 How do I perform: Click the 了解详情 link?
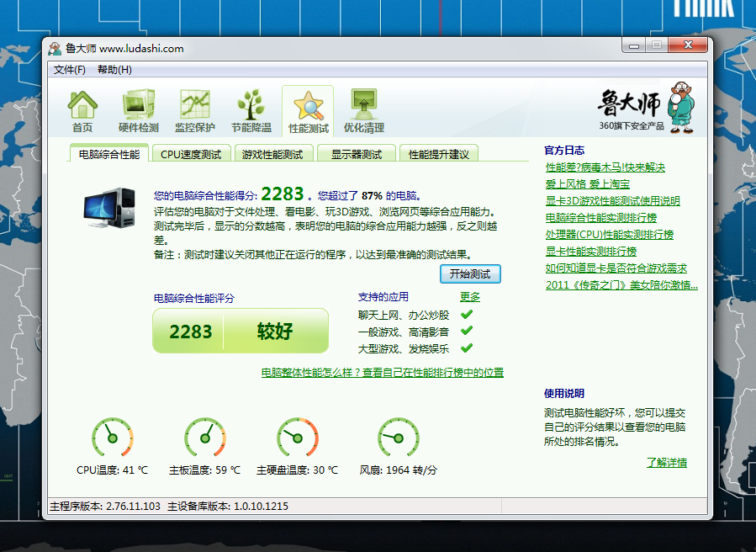point(666,463)
